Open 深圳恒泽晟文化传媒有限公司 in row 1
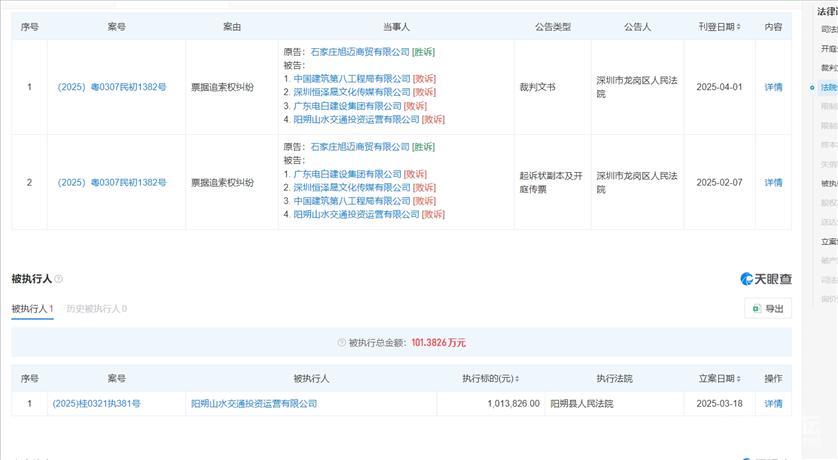Viewport: 838px width, 460px height. pyautogui.click(x=352, y=92)
